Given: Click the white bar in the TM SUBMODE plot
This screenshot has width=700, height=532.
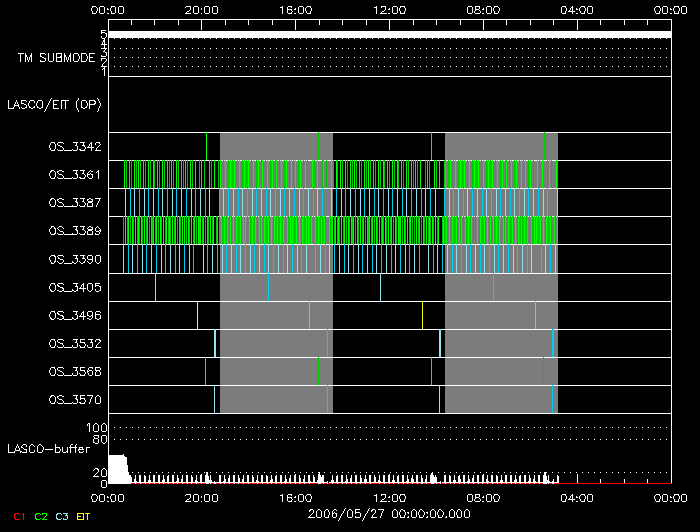Looking at the screenshot, I should click(x=388, y=34).
